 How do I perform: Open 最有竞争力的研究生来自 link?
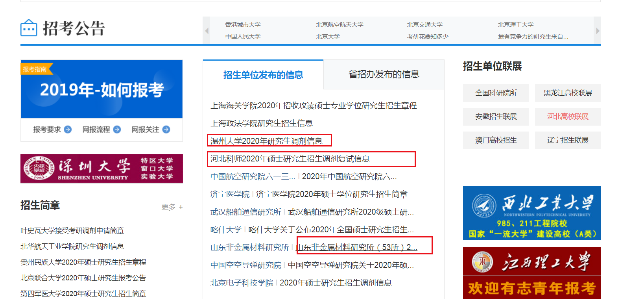[x=533, y=37]
